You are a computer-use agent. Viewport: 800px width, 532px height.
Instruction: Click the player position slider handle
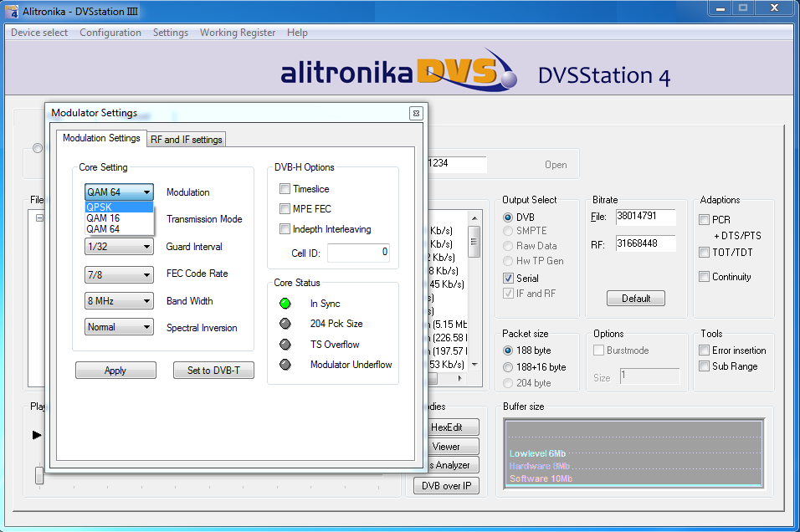point(38,475)
